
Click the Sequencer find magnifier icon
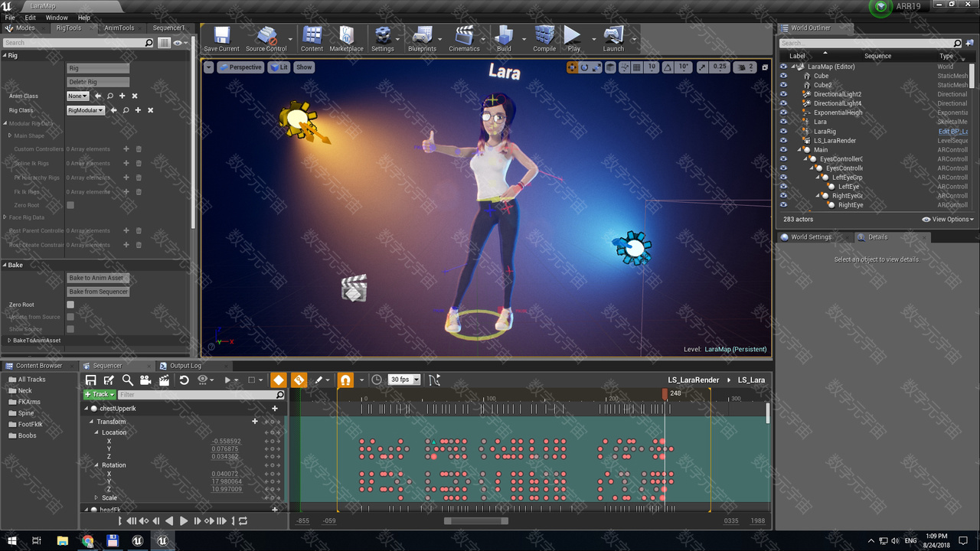127,380
